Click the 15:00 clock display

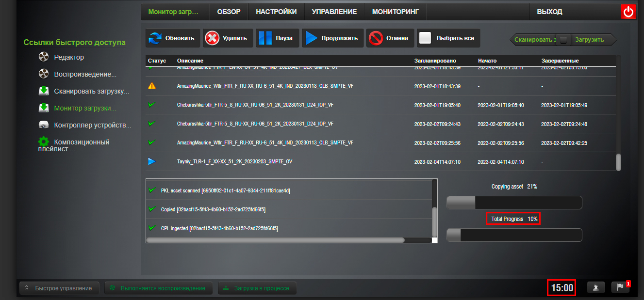coord(562,288)
